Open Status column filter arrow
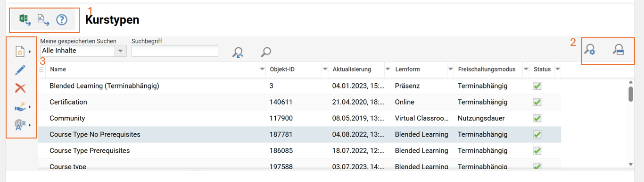The height and width of the screenshot is (182, 644). [558, 69]
